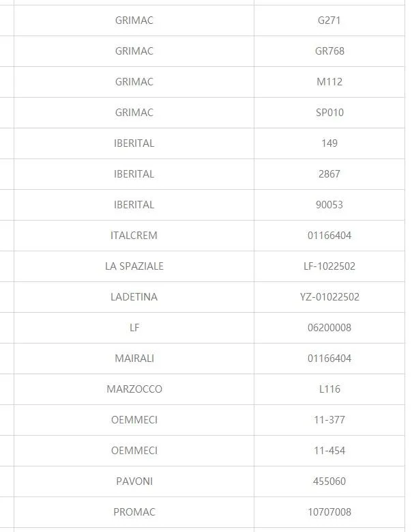Click the GR768 part number cell
Screen dimensions: 412x532
(329, 51)
